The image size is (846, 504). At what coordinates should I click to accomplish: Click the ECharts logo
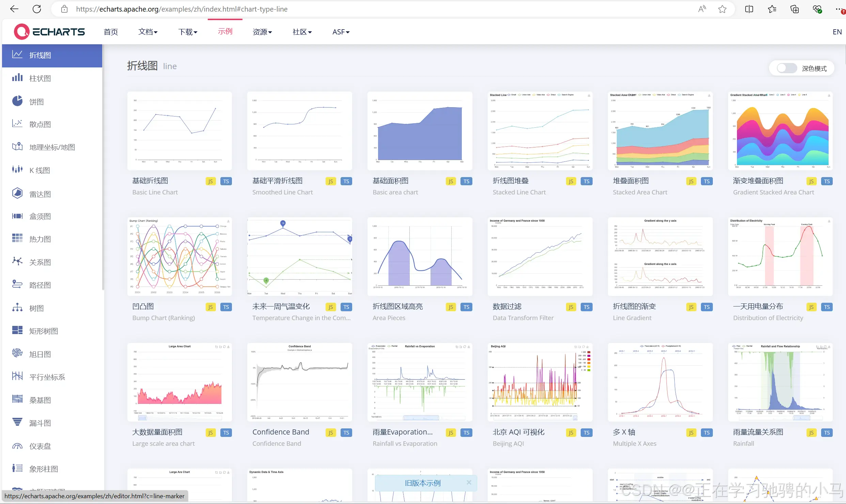tap(49, 32)
